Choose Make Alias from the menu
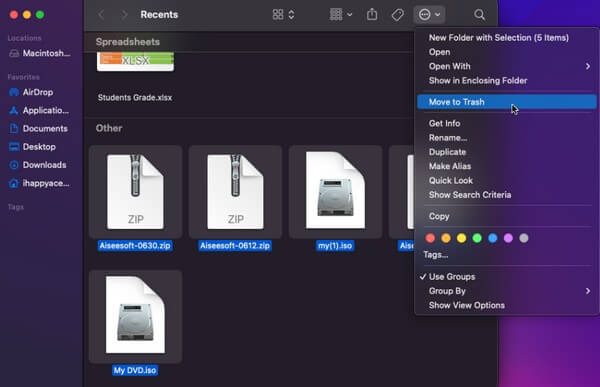Image resolution: width=600 pixels, height=387 pixels. pyautogui.click(x=450, y=166)
